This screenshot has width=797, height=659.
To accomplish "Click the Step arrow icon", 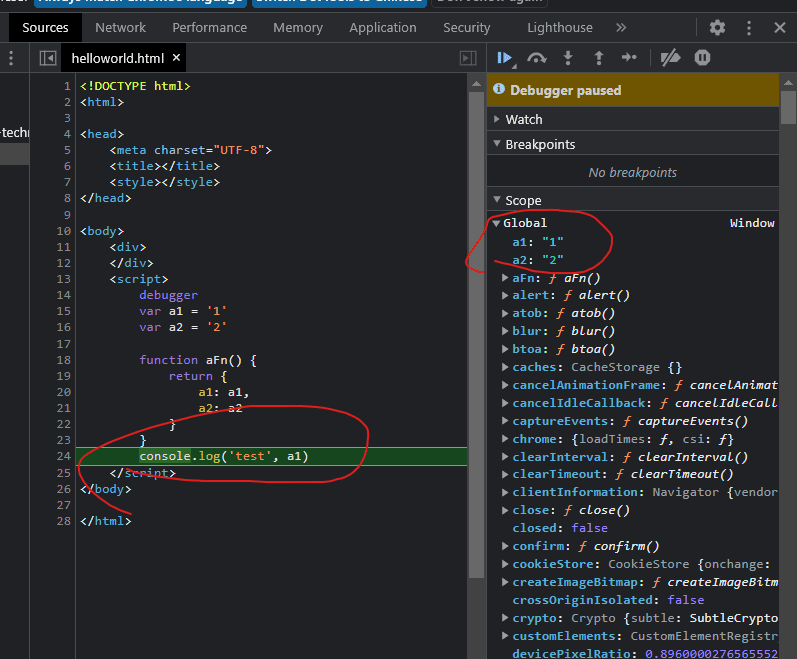I will (x=629, y=59).
